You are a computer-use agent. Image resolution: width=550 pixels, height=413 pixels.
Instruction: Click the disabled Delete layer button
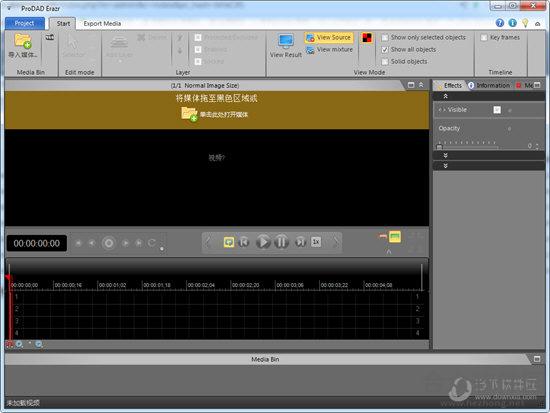(x=152, y=37)
